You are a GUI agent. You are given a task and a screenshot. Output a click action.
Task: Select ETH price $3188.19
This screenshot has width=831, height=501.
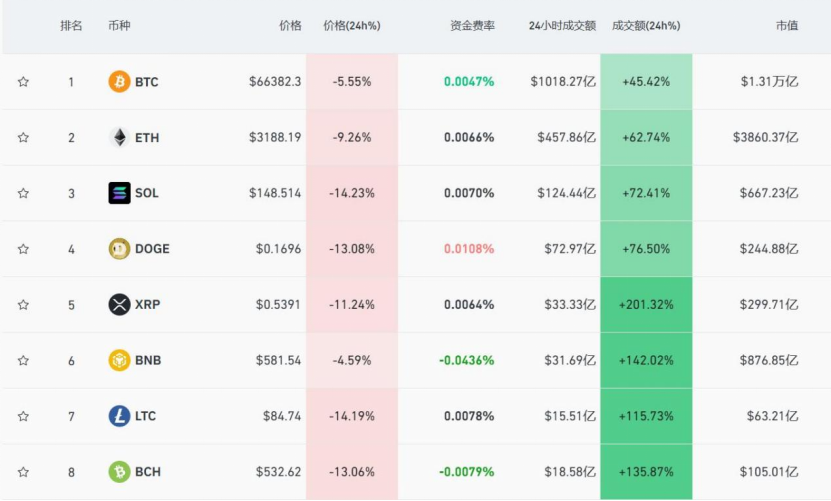[x=275, y=137]
